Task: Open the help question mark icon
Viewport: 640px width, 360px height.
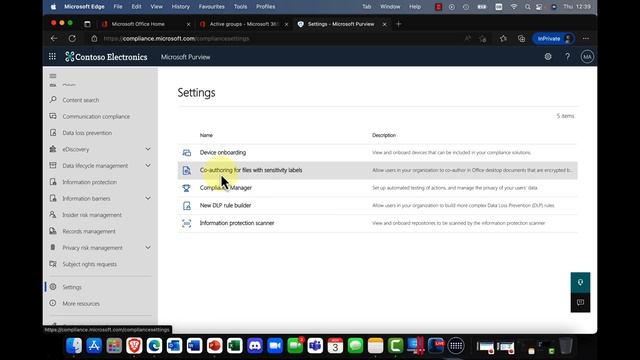Action: 567,57
